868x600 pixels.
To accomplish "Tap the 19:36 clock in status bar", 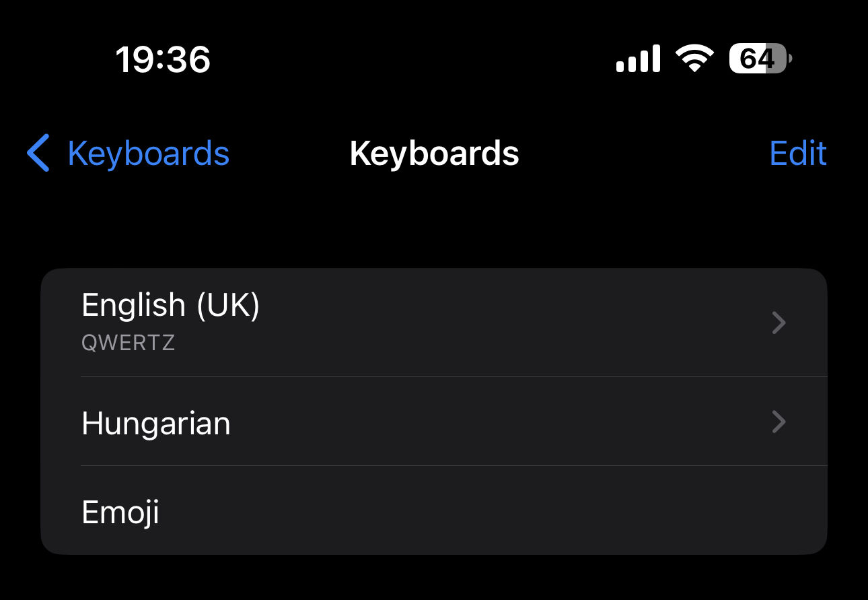I will (x=163, y=59).
